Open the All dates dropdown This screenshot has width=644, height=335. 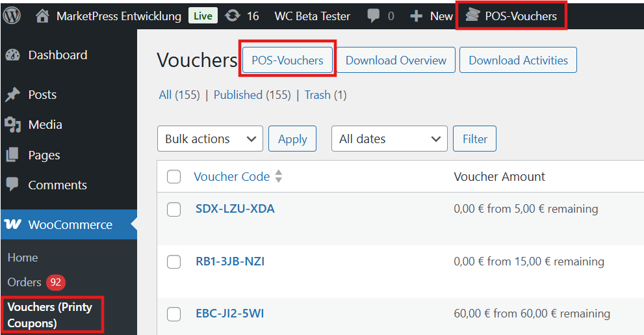pos(389,139)
